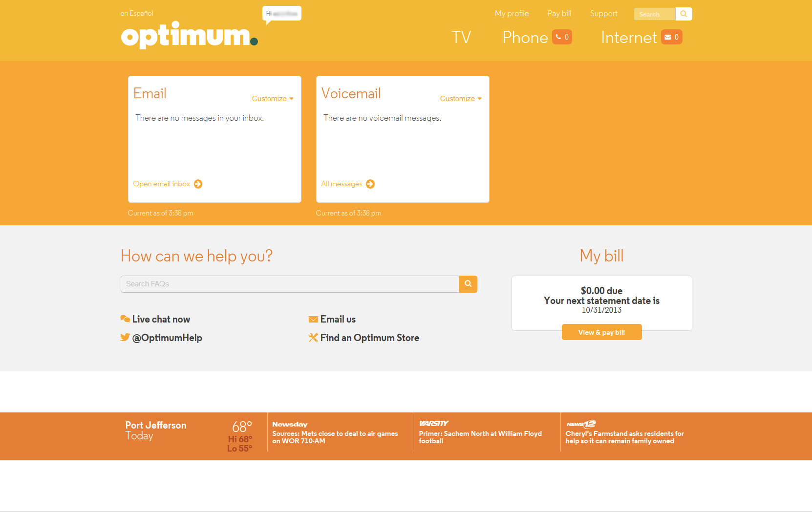Click Email us link
The width and height of the screenshot is (812, 518).
[338, 319]
